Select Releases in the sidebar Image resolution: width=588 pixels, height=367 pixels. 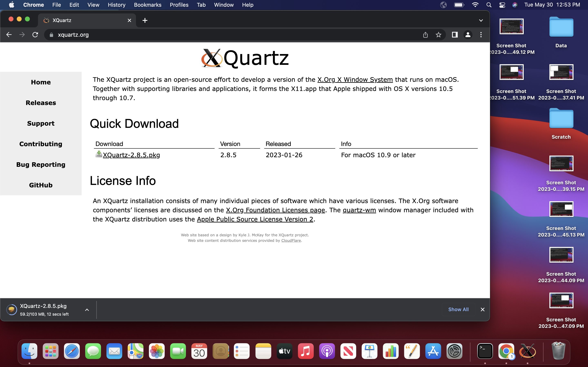pos(41,103)
